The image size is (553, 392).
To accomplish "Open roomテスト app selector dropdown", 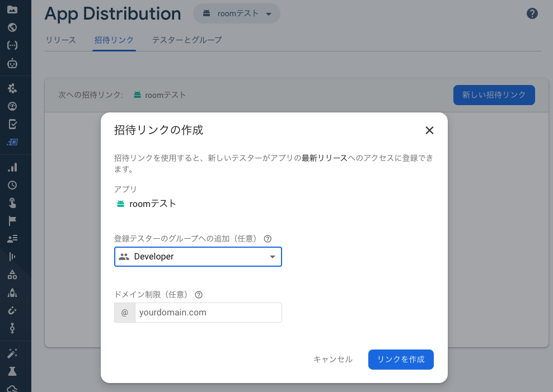I will pyautogui.click(x=237, y=14).
